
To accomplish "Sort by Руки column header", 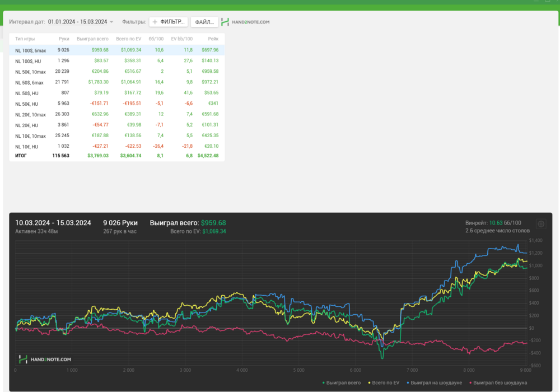I will click(x=64, y=39).
